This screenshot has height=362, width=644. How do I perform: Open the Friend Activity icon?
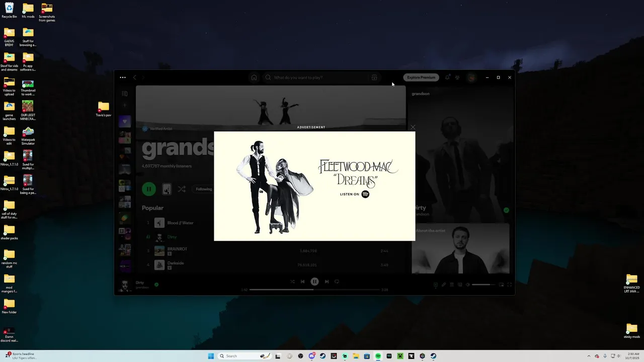tap(457, 77)
